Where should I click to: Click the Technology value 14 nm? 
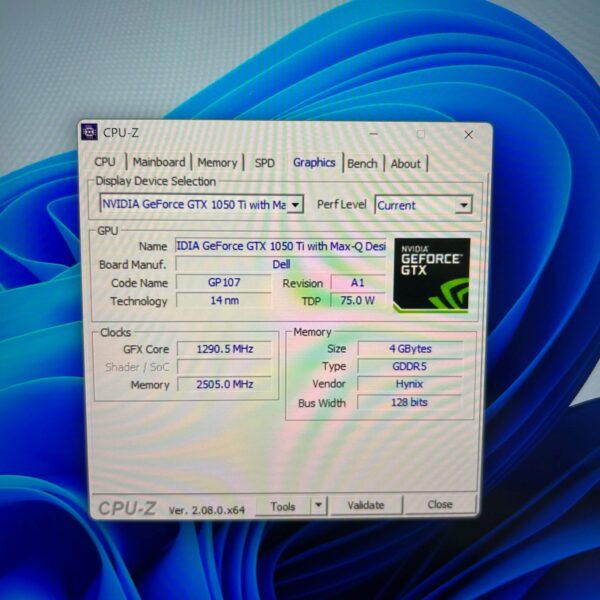tap(224, 300)
